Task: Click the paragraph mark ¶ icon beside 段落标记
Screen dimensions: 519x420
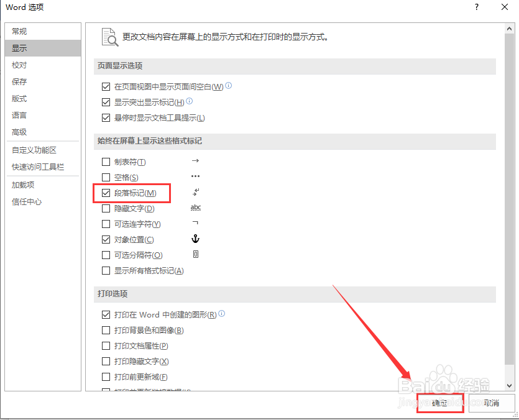Action: [x=196, y=192]
